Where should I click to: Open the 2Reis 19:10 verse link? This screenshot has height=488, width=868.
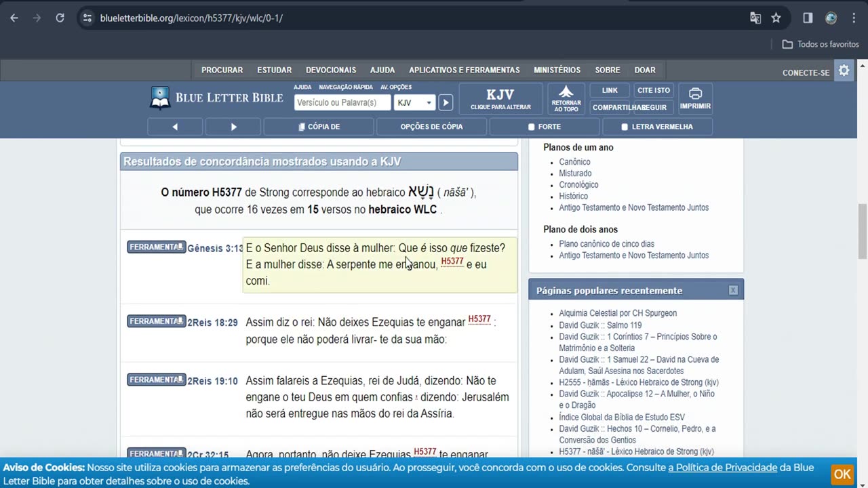213,382
